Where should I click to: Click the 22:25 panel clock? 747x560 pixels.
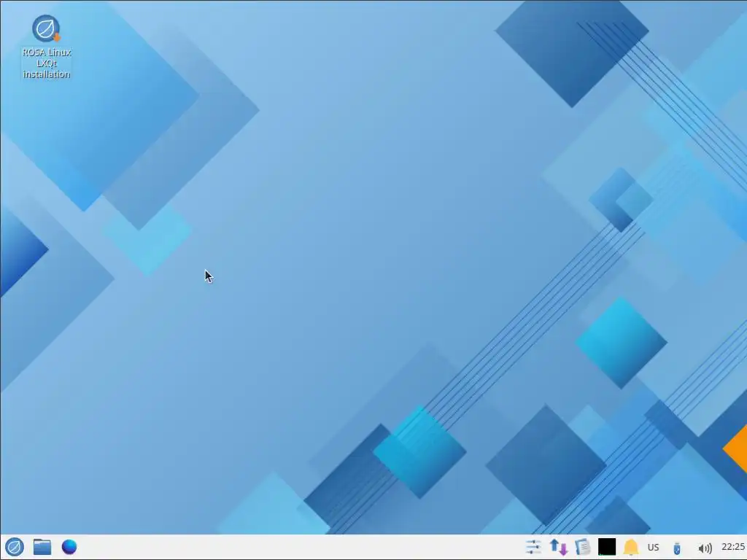click(733, 547)
